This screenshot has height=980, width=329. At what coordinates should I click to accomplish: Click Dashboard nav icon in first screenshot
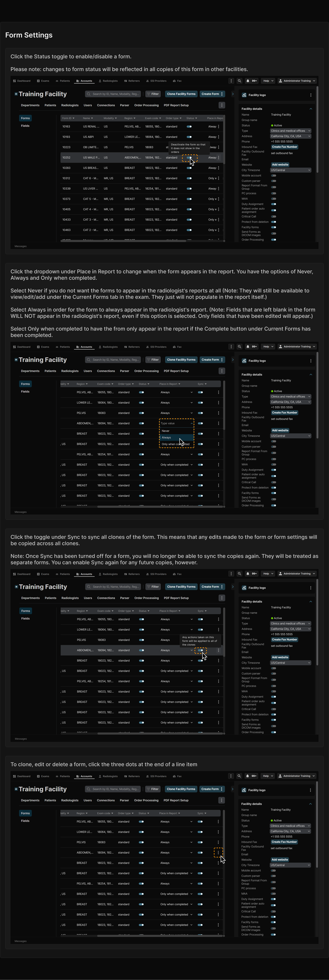pyautogui.click(x=14, y=81)
